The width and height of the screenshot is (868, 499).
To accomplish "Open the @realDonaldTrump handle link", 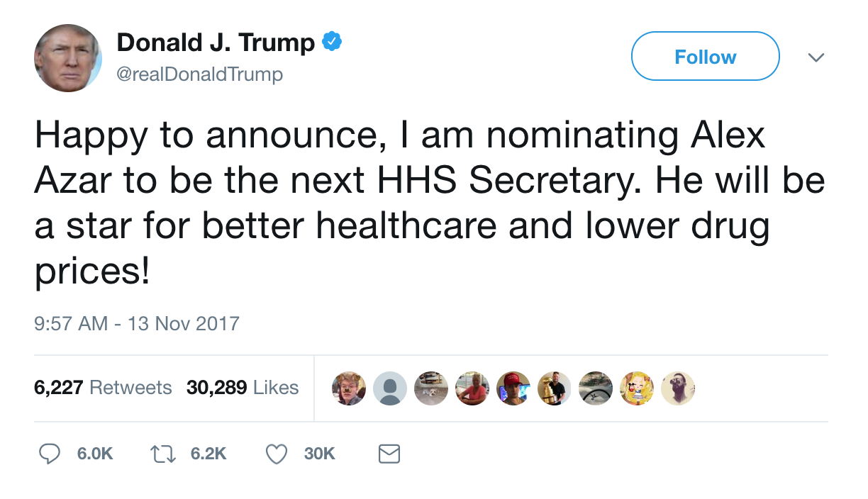I will [199, 74].
